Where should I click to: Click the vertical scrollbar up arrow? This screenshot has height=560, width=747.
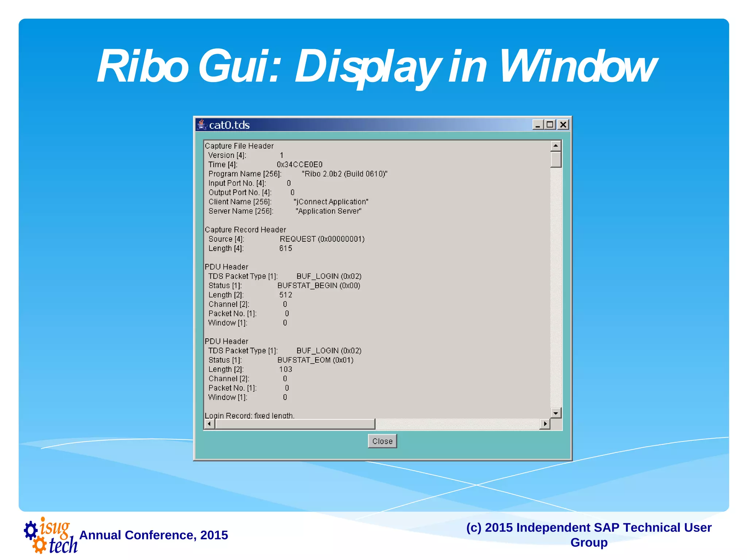556,146
